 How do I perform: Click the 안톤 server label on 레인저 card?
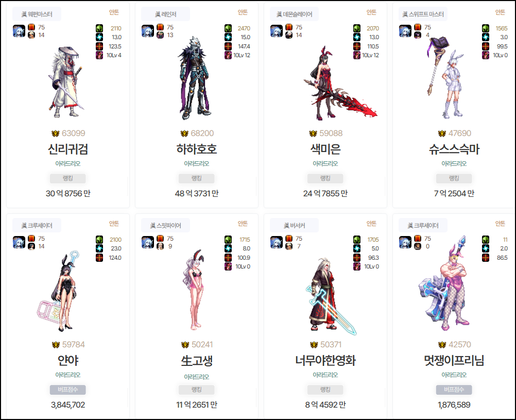pyautogui.click(x=243, y=12)
